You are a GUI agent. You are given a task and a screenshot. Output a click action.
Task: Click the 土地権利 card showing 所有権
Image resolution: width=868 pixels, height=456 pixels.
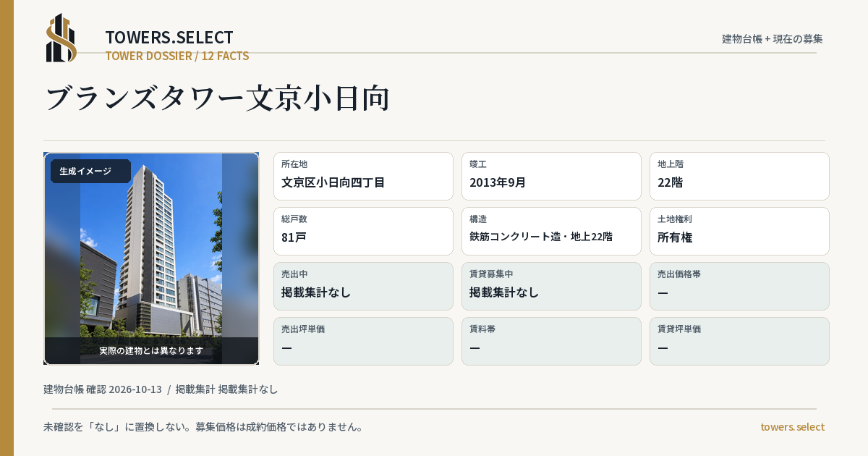tap(739, 231)
